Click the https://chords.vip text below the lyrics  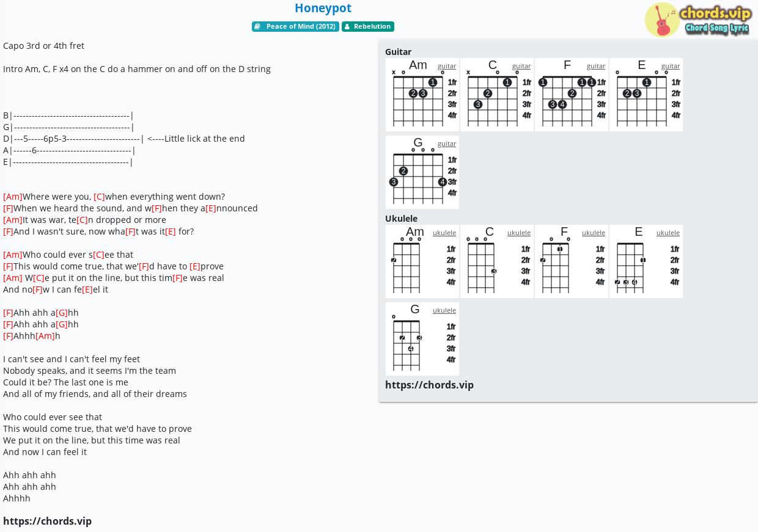(47, 521)
